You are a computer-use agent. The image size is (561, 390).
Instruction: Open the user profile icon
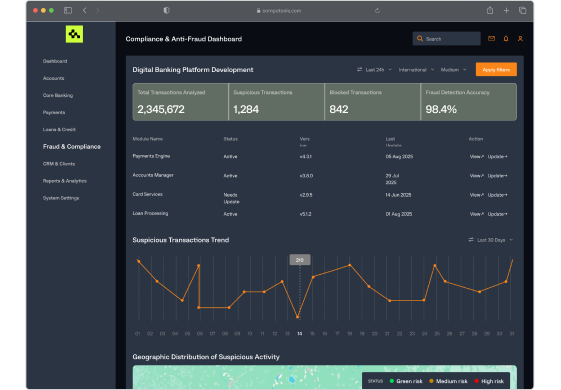[x=520, y=39]
